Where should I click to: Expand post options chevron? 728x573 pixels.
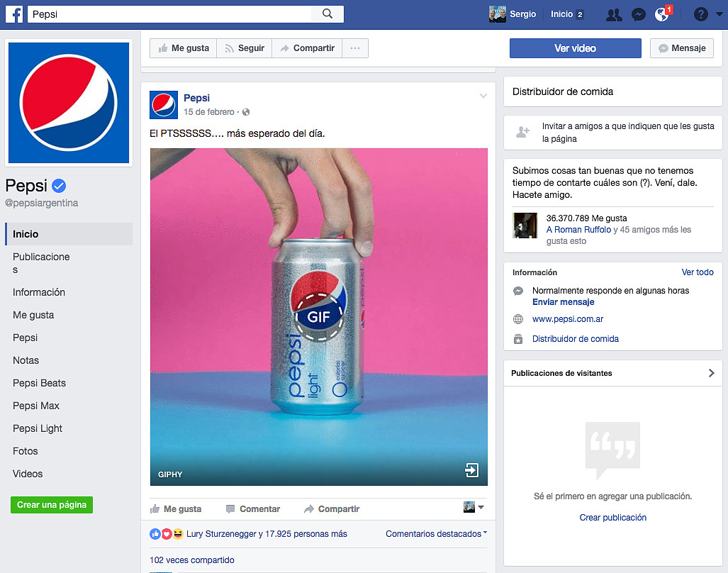click(x=483, y=96)
